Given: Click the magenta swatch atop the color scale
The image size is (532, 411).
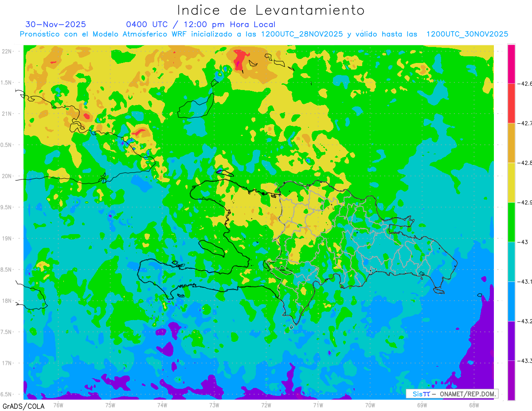Looking at the screenshot, I should (x=511, y=63).
